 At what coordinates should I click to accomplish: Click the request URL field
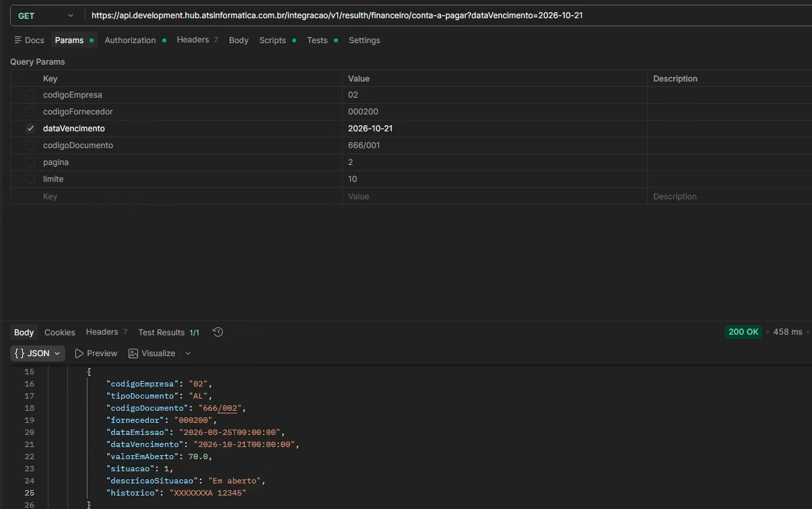point(448,15)
